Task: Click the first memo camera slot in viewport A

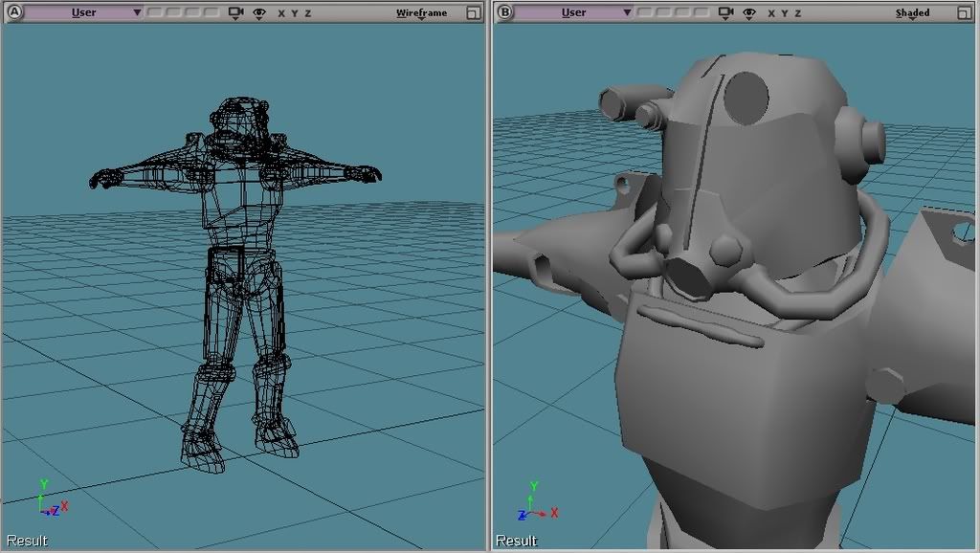Action: tap(155, 12)
